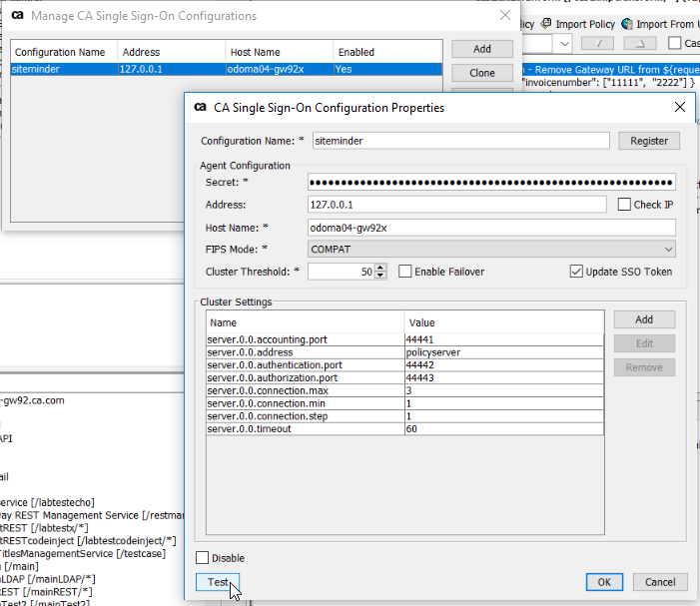This screenshot has width=700, height=606.
Task: Click the Import Policy icon
Action: (x=545, y=23)
